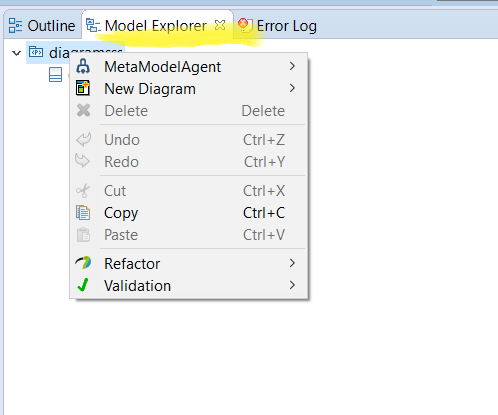The height and width of the screenshot is (415, 498).
Task: Collapse the root package tree node
Action: [16, 53]
